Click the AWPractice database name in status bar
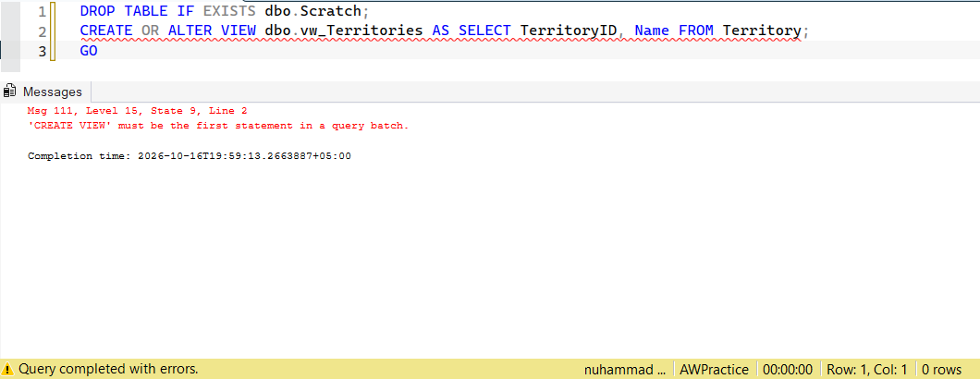 [x=716, y=369]
